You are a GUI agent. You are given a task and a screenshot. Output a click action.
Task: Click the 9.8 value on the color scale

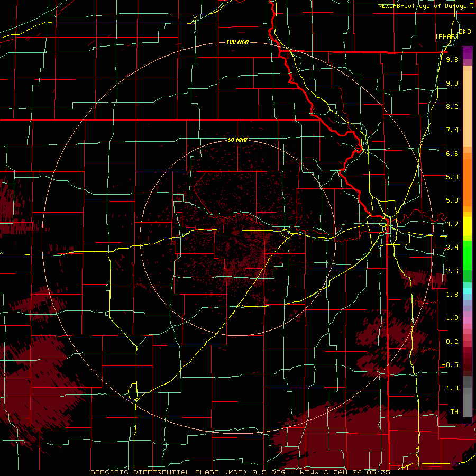point(452,59)
